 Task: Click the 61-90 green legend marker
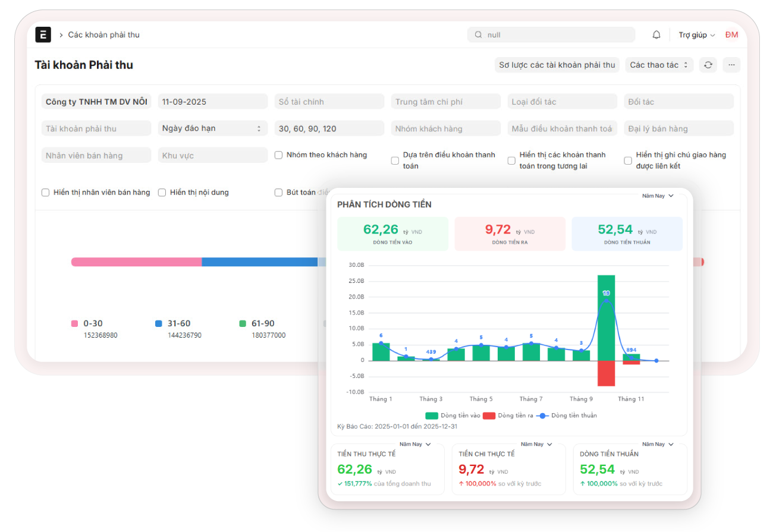click(243, 324)
